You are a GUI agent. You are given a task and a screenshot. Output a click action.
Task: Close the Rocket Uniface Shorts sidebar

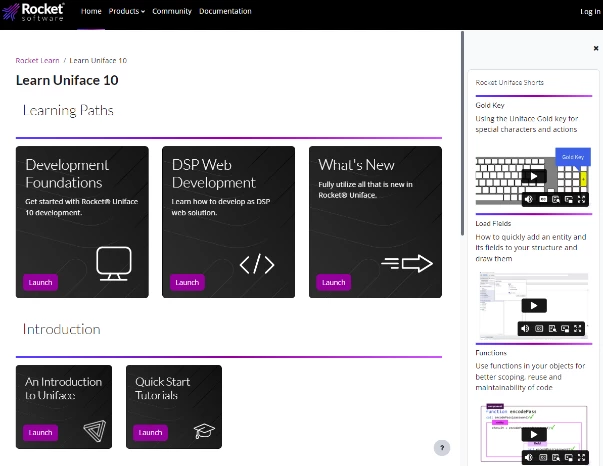596,48
